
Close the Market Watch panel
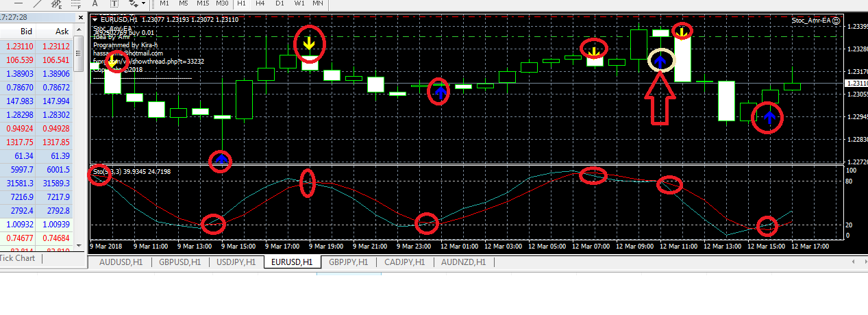point(79,17)
